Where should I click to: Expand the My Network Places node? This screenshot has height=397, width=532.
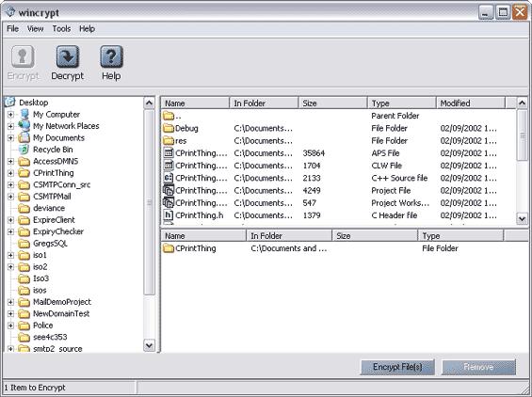(x=10, y=126)
